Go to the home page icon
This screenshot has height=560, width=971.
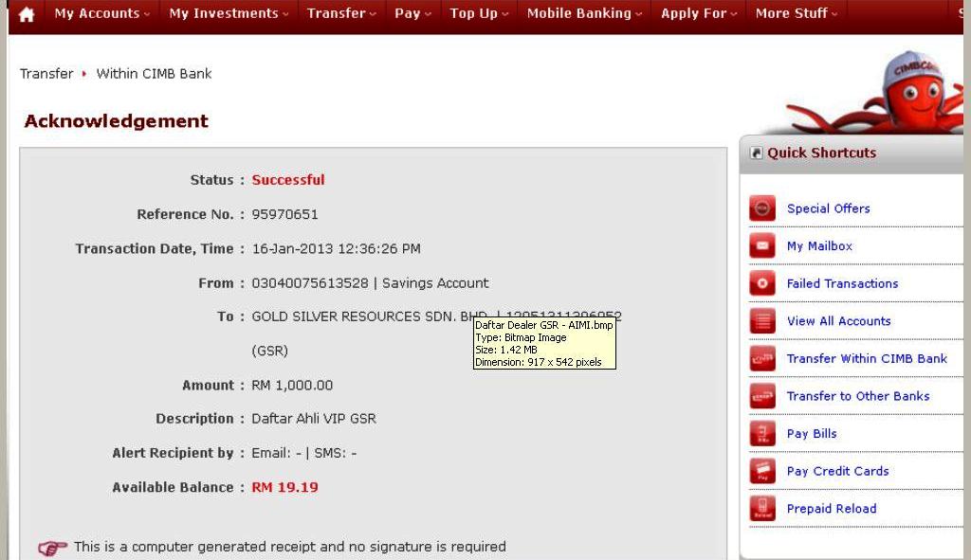(x=26, y=14)
